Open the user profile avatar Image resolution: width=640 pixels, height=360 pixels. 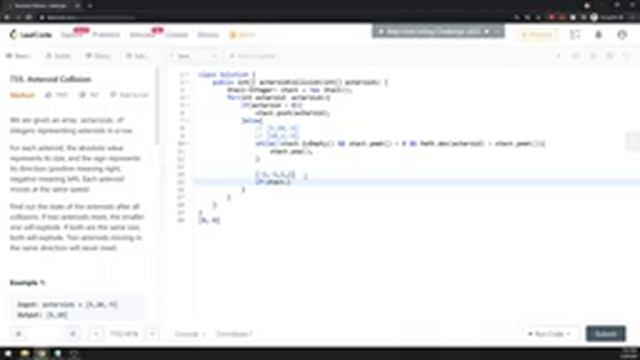coord(622,35)
